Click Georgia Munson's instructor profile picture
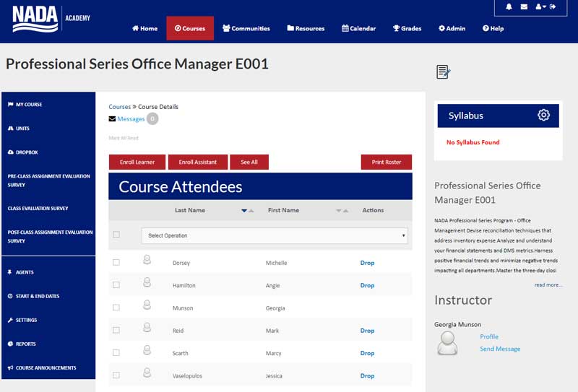Screen dimensions: 578x392 coord(447,343)
